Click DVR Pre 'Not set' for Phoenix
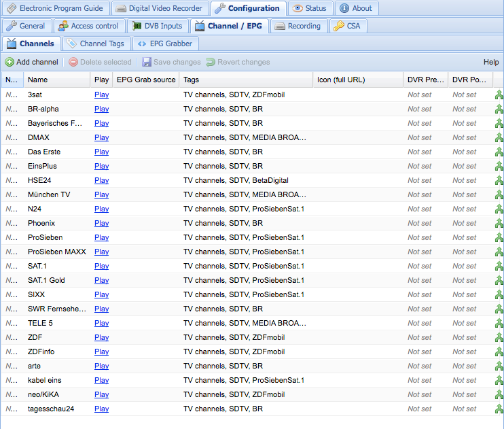 click(x=420, y=223)
